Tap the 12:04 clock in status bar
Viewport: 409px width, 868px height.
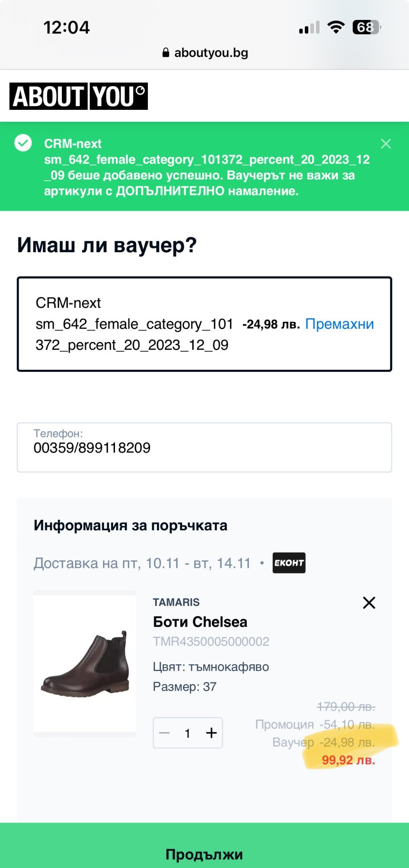(67, 28)
